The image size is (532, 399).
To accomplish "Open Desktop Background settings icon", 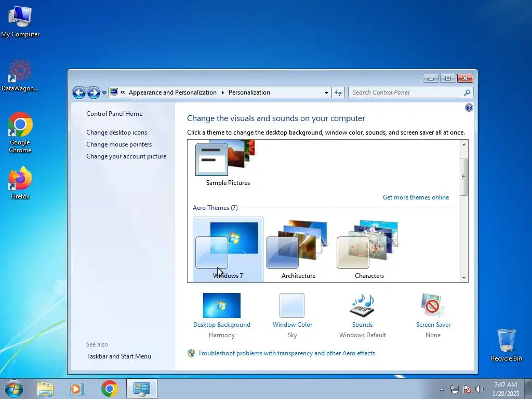I will (x=221, y=305).
